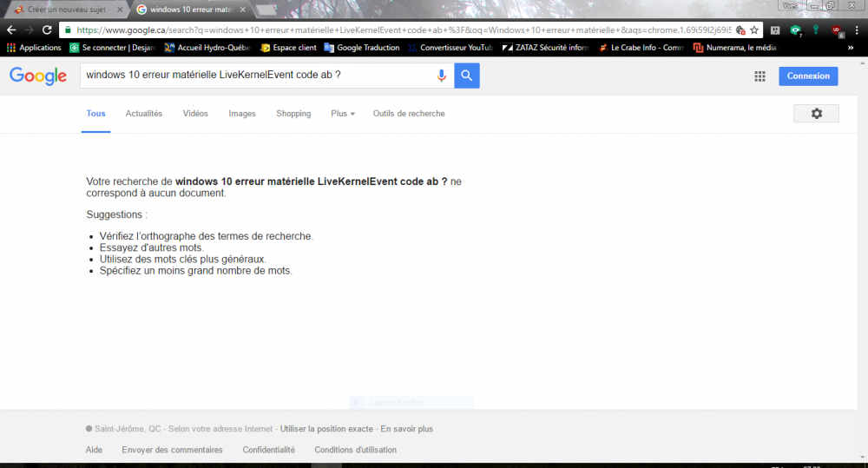Close the Créer un nouveau sujet tab
The image size is (868, 468).
[120, 10]
